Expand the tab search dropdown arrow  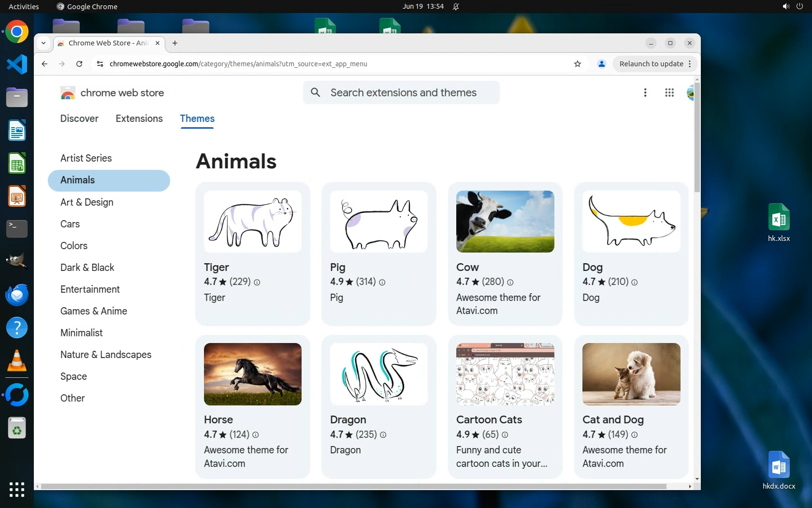coord(43,43)
